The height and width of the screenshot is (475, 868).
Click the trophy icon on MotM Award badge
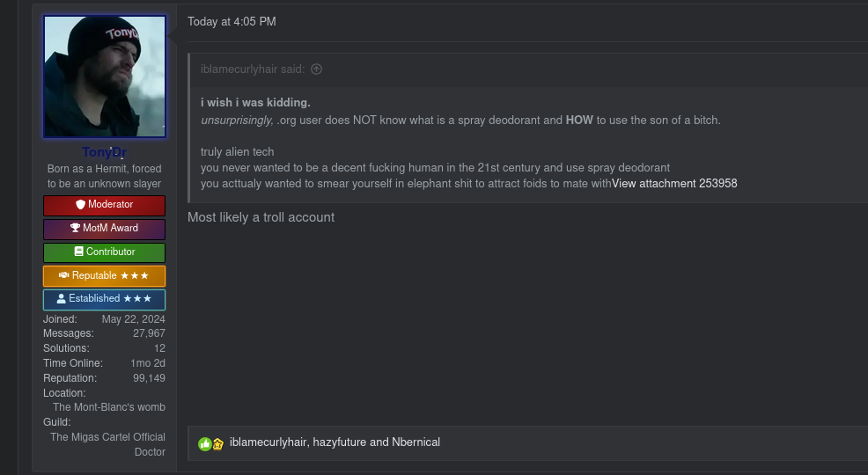pyautogui.click(x=75, y=229)
